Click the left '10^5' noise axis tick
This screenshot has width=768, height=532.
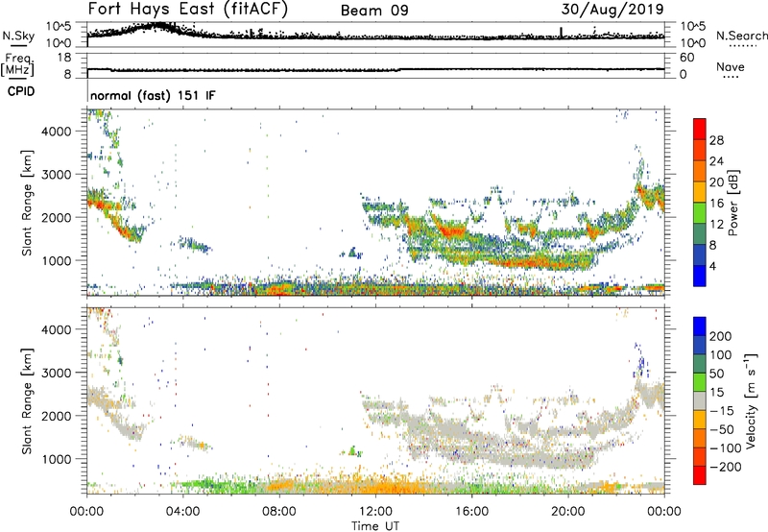(60, 27)
